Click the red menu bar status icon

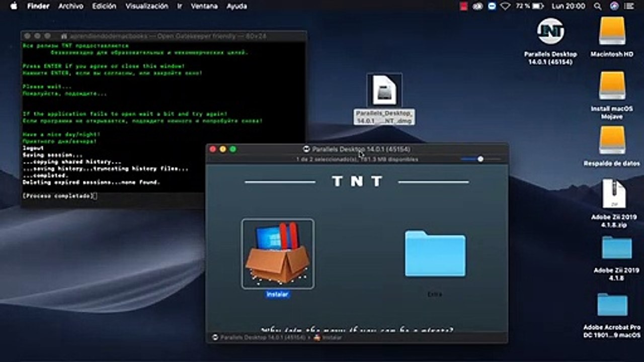[x=463, y=6]
